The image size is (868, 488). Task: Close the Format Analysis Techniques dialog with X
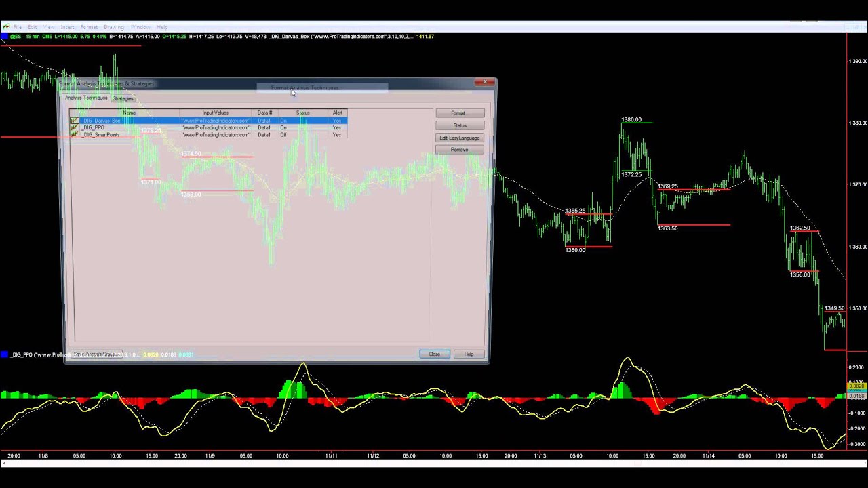[485, 82]
